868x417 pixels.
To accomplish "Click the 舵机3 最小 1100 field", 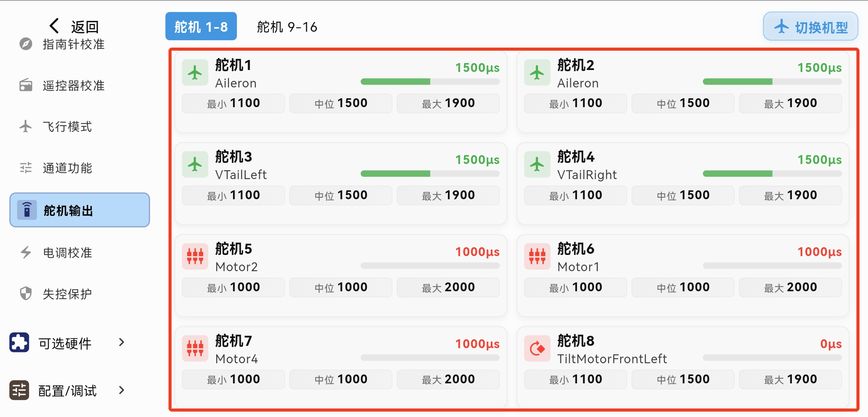I will click(x=233, y=195).
